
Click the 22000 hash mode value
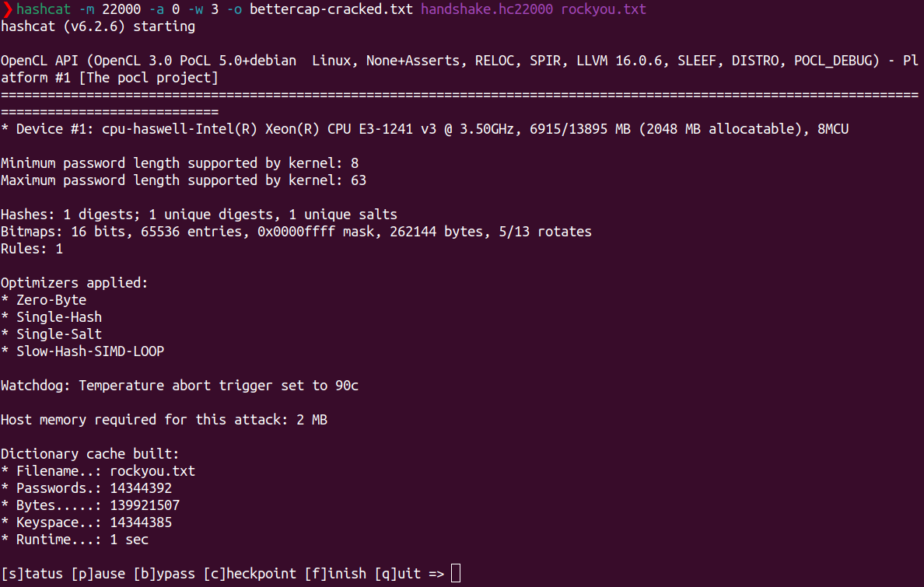[x=121, y=10]
